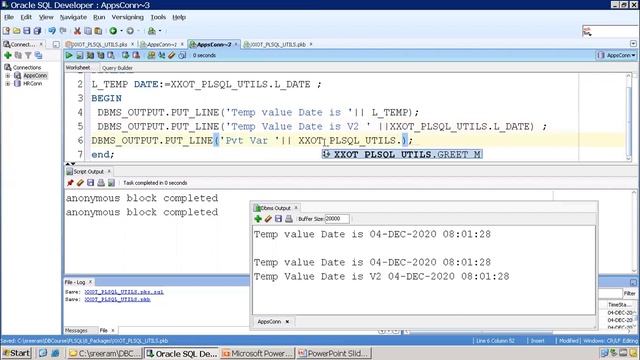Click the worksheet editor vertical scrollbar
The height and width of the screenshot is (360, 640).
pyautogui.click(x=629, y=117)
